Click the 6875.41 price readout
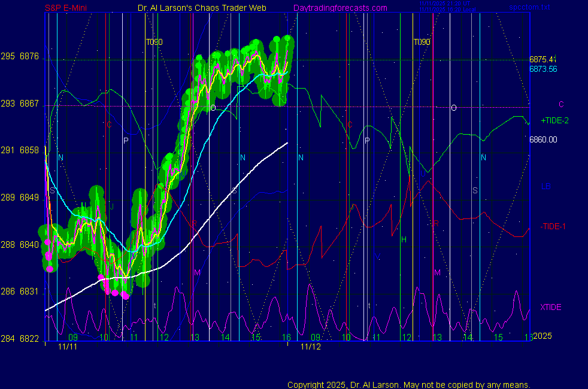The image size is (588, 389). 542,59
